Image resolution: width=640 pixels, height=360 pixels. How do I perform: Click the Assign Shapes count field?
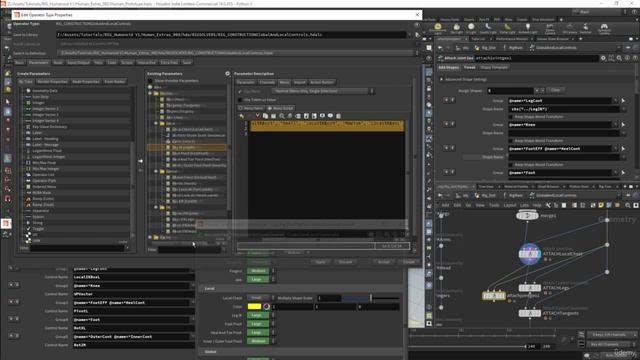[510, 90]
